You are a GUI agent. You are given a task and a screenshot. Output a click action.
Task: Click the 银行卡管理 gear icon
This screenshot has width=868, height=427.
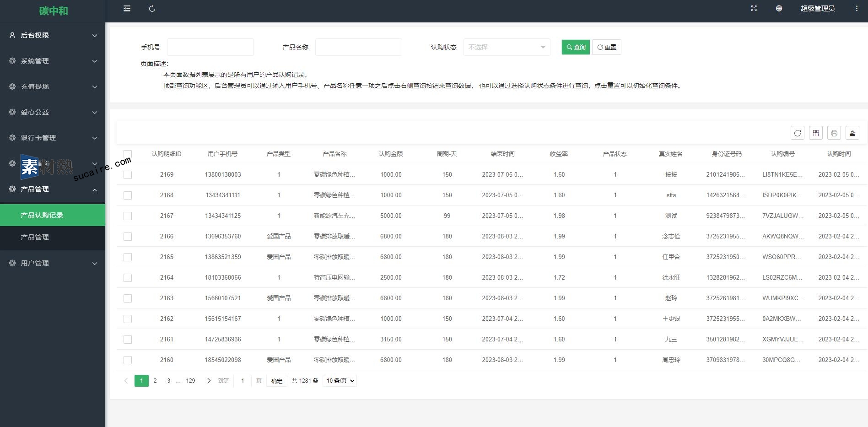coord(12,137)
